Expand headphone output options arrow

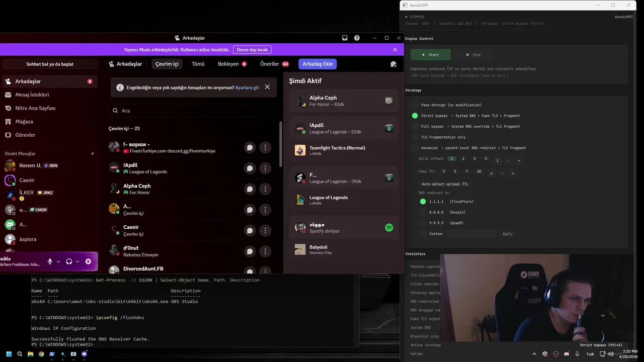coord(77,261)
